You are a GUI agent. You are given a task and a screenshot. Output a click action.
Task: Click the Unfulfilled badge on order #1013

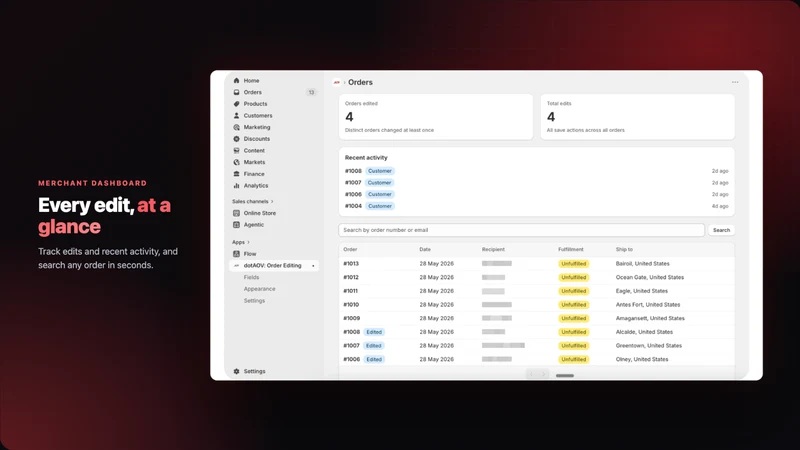tap(573, 264)
